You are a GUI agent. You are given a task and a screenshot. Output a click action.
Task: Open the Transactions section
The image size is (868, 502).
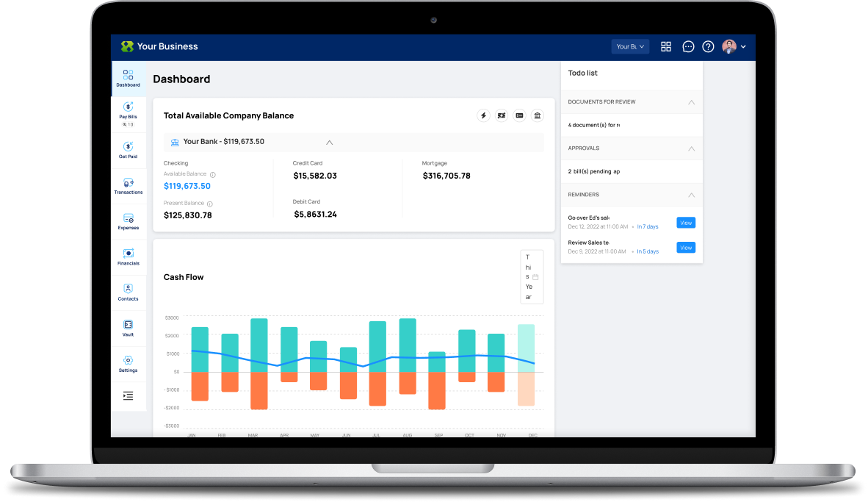tap(128, 186)
